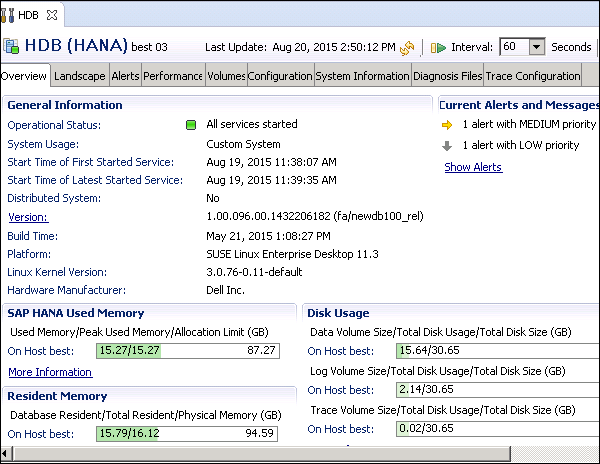This screenshot has width=600, height=464.
Task: Open the Alerts tab
Action: pos(125,76)
